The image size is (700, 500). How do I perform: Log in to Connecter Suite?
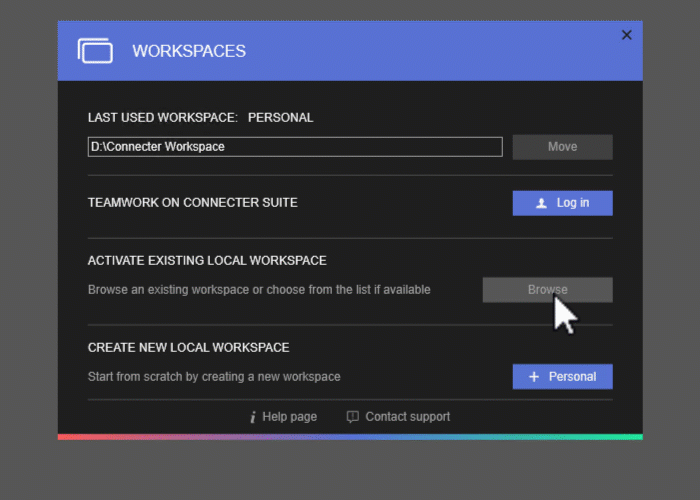click(x=562, y=203)
